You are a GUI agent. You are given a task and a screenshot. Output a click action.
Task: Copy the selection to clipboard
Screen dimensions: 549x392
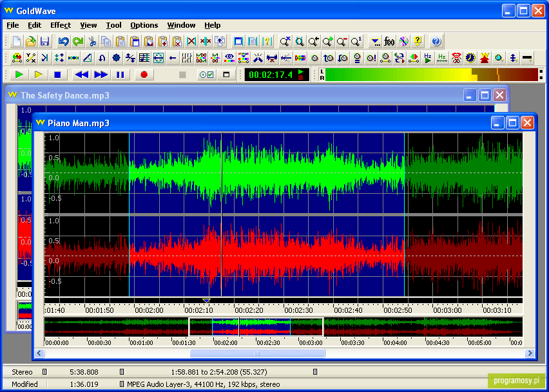[106, 42]
